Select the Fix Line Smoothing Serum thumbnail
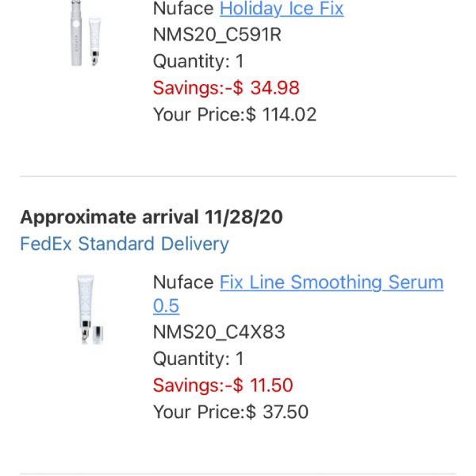 click(90, 309)
